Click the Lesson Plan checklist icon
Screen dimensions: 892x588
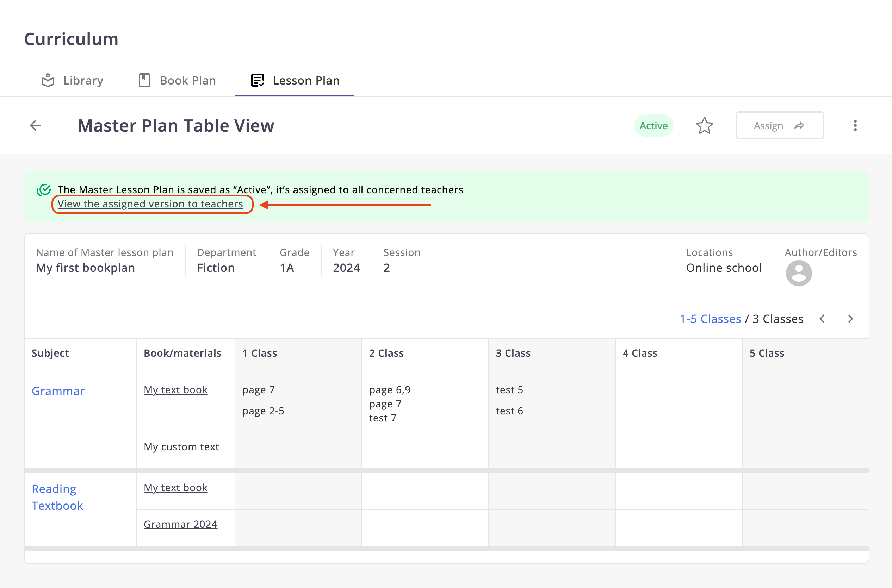tap(257, 80)
